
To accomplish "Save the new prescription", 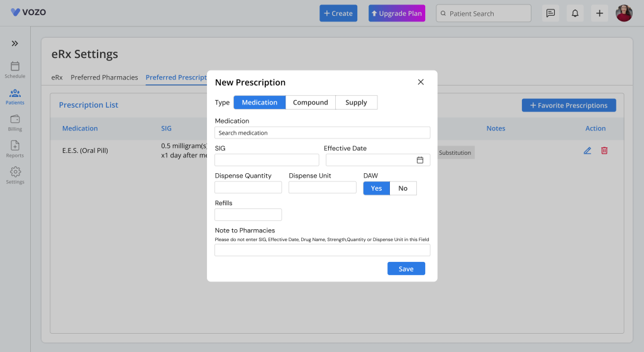I will click(406, 269).
